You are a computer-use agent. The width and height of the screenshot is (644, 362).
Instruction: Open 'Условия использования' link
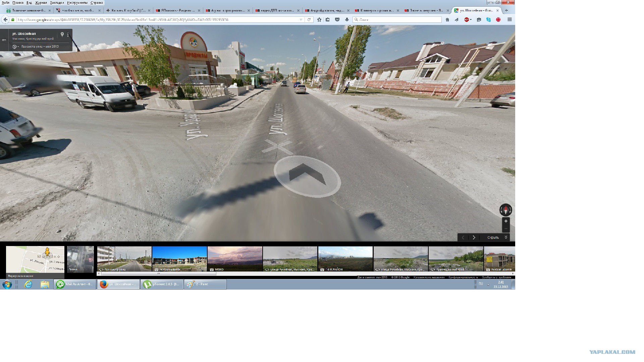[429, 277]
